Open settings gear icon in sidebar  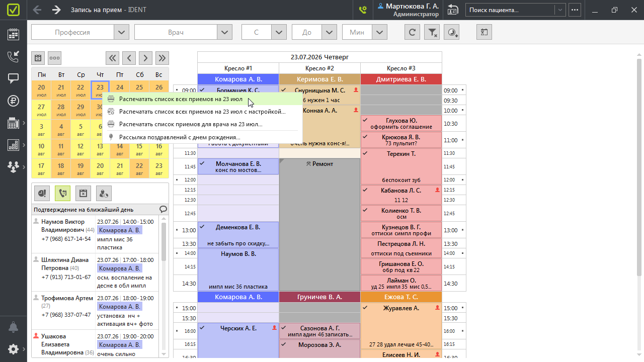tap(14, 349)
